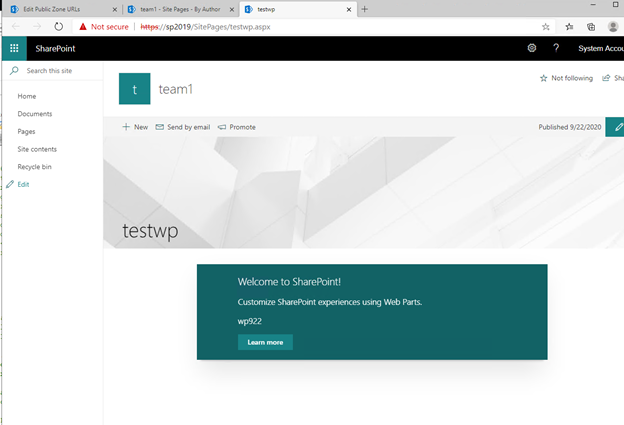Open the browser favorites list icon
624x425 pixels.
click(x=569, y=27)
